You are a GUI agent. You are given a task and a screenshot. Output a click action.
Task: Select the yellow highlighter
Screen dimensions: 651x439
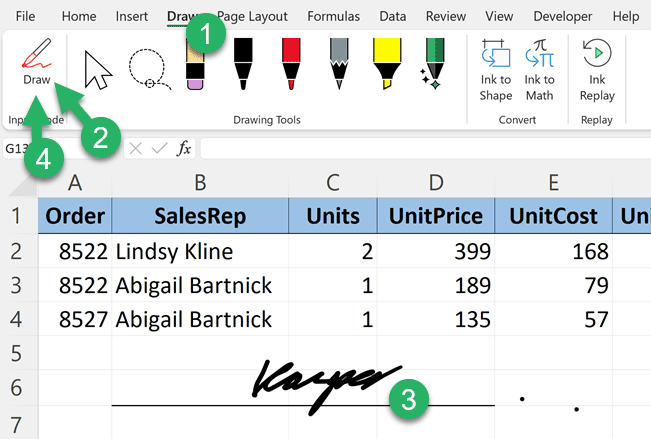click(387, 64)
